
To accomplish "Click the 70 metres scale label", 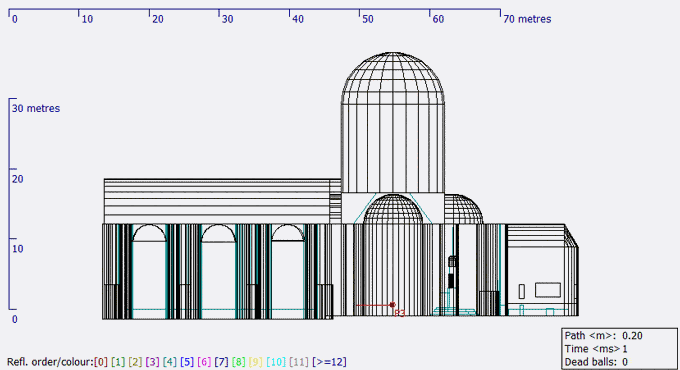I will tap(527, 19).
